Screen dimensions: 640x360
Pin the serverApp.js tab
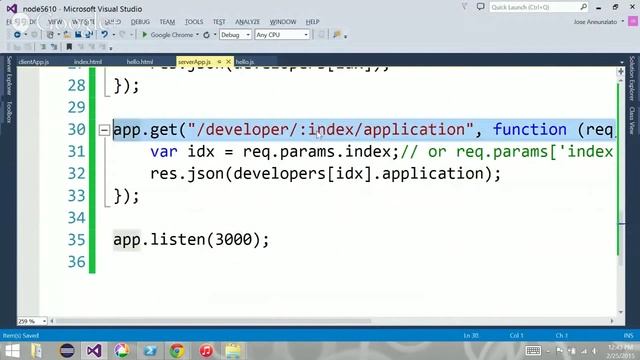click(x=219, y=62)
